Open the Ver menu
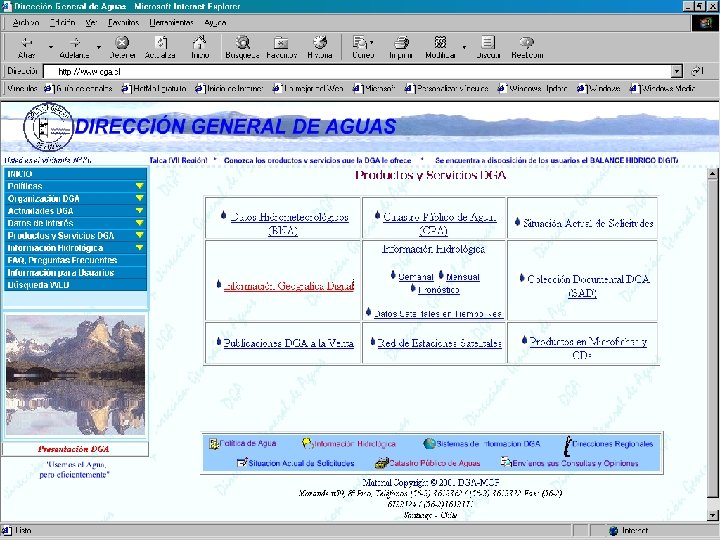Viewport: 720px width, 540px height. 91,22
